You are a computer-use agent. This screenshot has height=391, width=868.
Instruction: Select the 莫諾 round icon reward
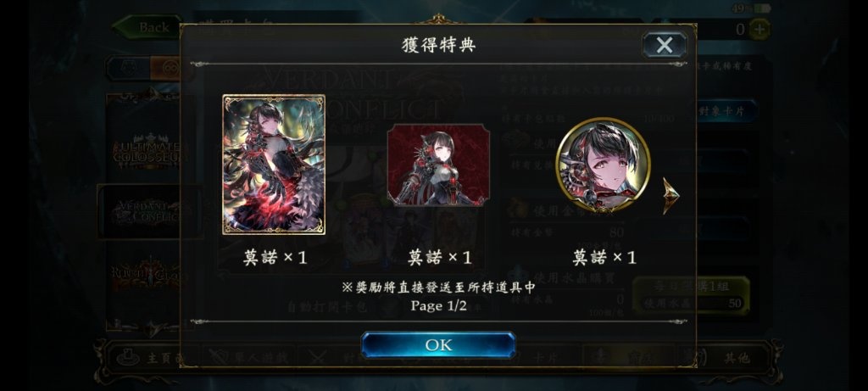click(603, 165)
